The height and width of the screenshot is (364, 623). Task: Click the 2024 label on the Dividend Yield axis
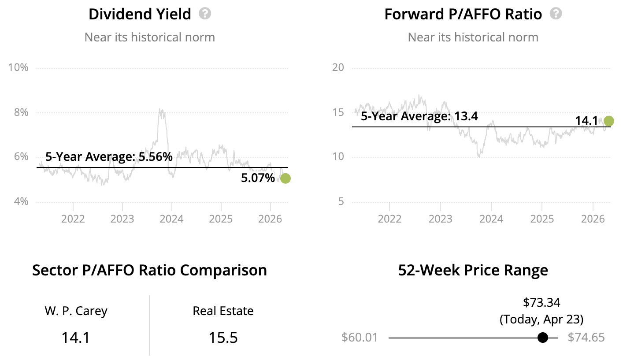[171, 219]
